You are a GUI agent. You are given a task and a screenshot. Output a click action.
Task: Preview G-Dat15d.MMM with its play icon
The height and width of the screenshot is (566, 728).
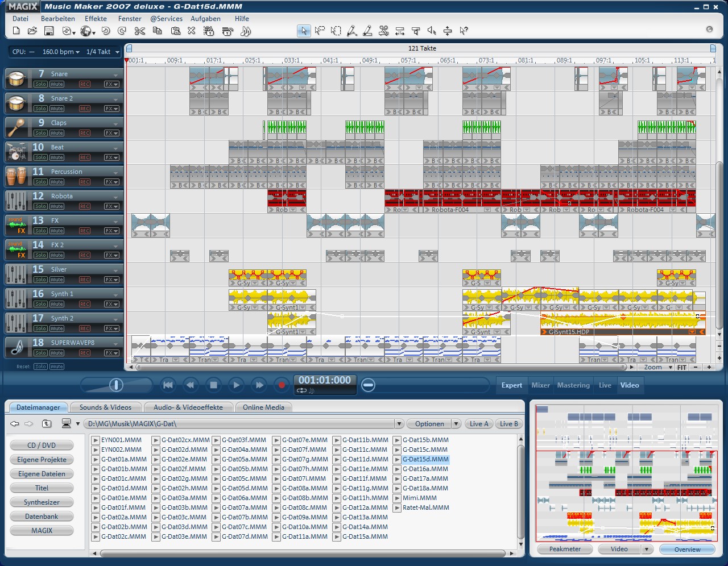(x=397, y=459)
